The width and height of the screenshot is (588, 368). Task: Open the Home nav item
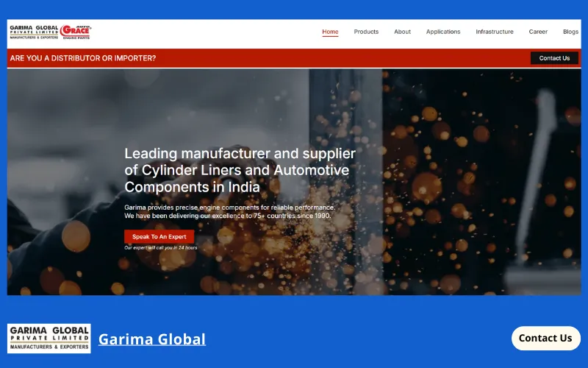click(330, 32)
